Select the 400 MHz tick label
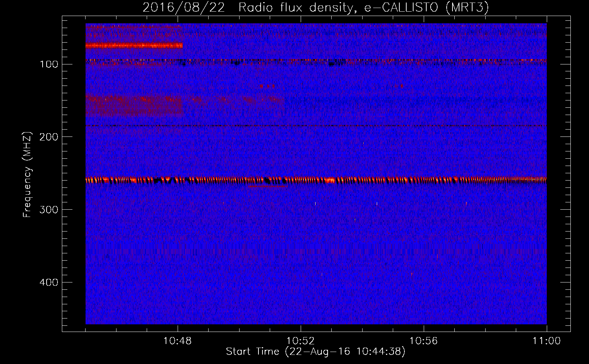This screenshot has height=364, width=589. tap(49, 282)
